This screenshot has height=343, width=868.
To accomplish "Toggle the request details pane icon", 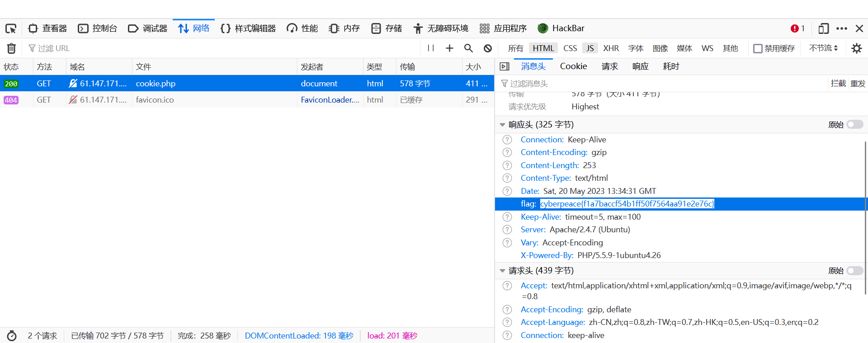I will (505, 66).
